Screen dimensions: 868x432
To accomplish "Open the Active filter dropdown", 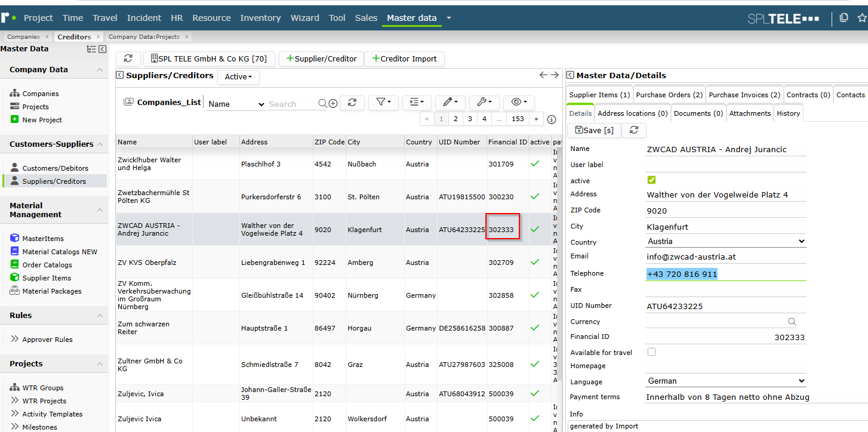I will click(238, 76).
